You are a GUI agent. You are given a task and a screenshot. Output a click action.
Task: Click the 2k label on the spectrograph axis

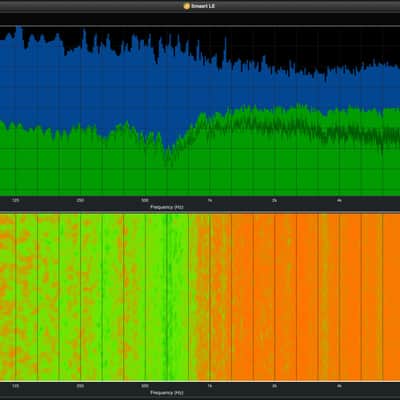[274, 386]
